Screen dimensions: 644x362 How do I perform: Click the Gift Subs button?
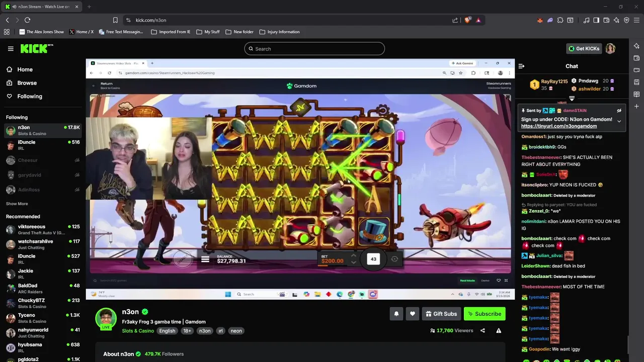pos(441,314)
